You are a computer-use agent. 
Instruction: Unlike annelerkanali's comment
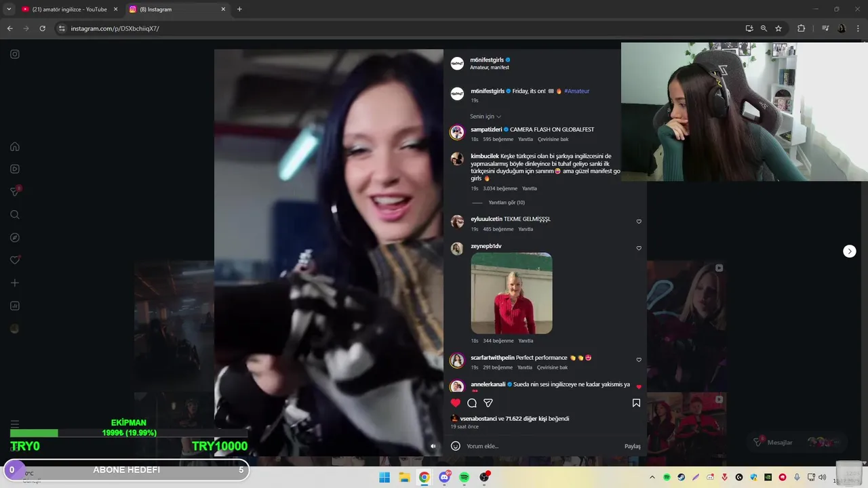click(639, 387)
